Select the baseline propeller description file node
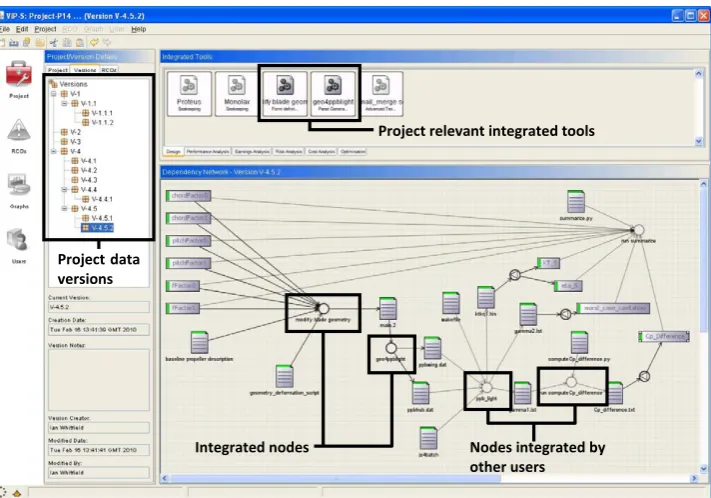This screenshot has height=498, width=711. tap(200, 342)
